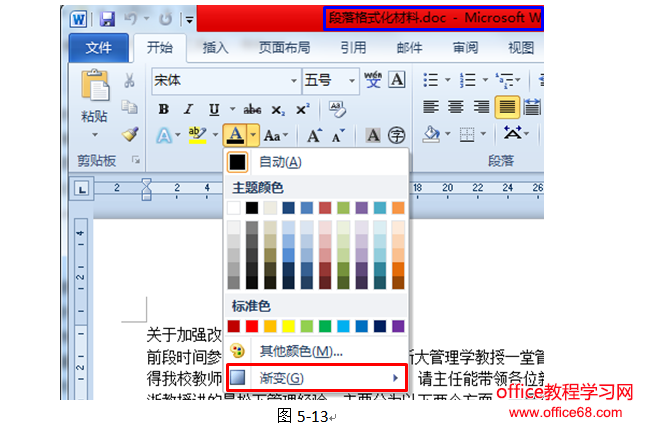Choose standard red color swatch
Viewport: 652px width, 429px height.
[x=252, y=326]
